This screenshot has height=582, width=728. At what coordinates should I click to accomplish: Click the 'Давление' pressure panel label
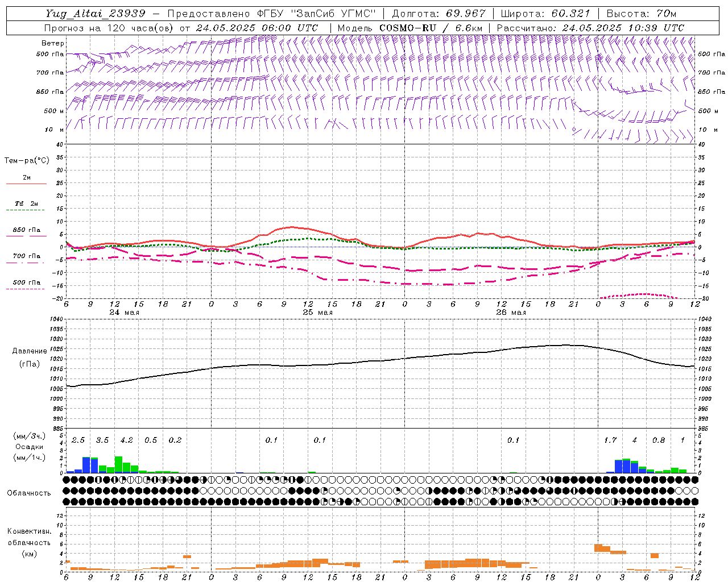[x=30, y=351]
